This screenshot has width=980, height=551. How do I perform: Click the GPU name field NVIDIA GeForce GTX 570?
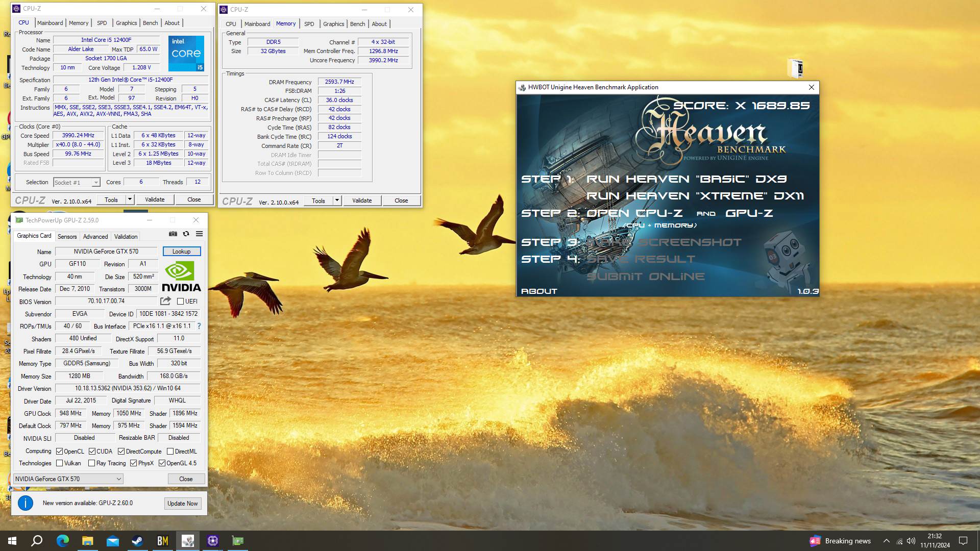[106, 252]
